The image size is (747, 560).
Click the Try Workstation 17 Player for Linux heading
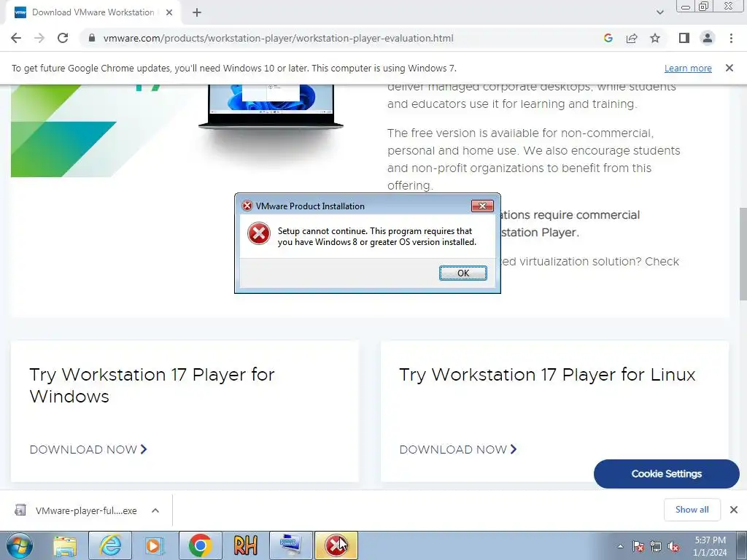point(547,375)
